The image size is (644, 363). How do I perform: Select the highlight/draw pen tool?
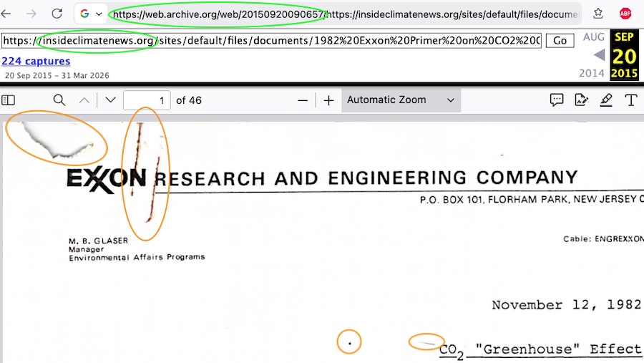pos(606,100)
